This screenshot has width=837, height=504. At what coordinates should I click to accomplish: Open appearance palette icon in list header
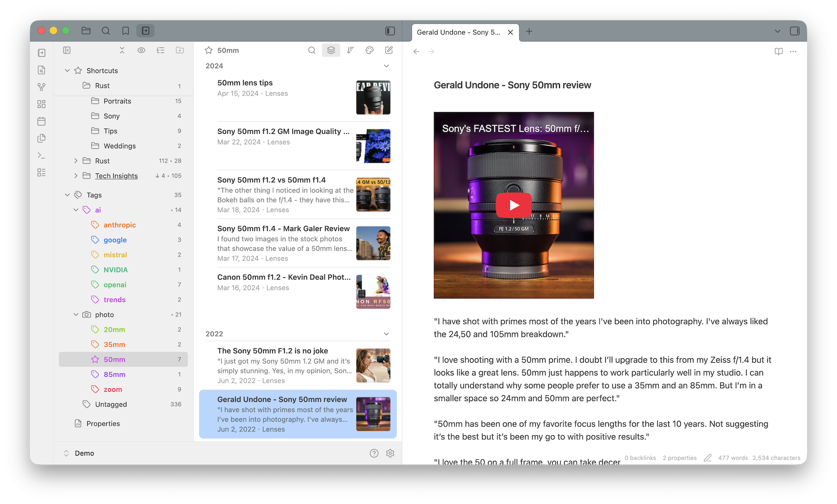click(x=370, y=50)
